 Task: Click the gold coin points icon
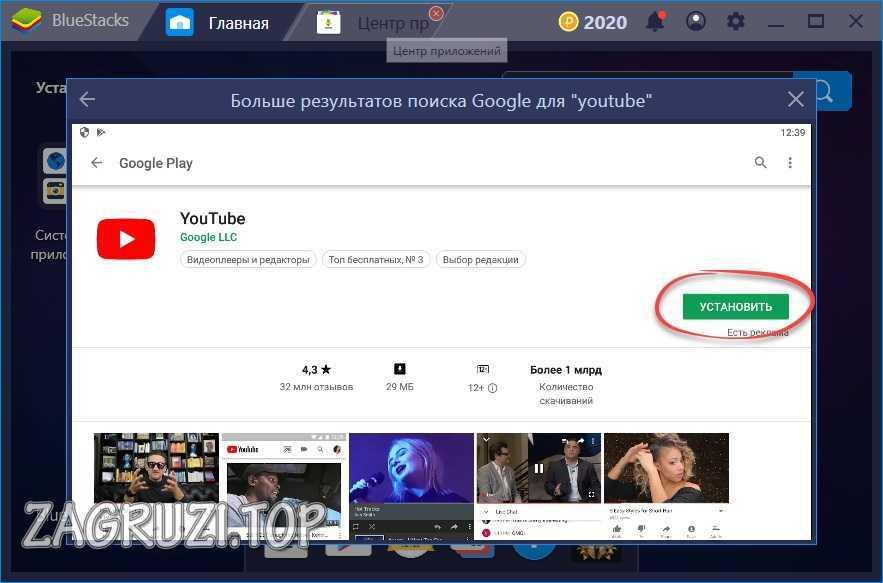(x=568, y=22)
